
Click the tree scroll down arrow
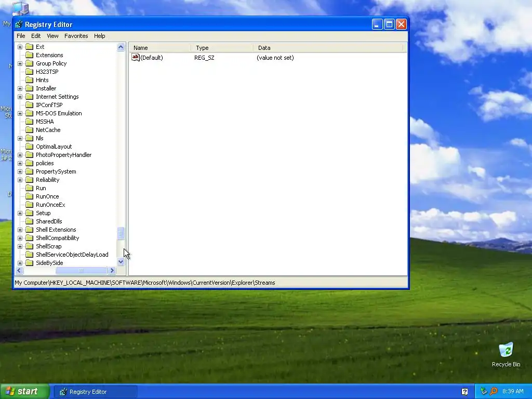tap(121, 262)
